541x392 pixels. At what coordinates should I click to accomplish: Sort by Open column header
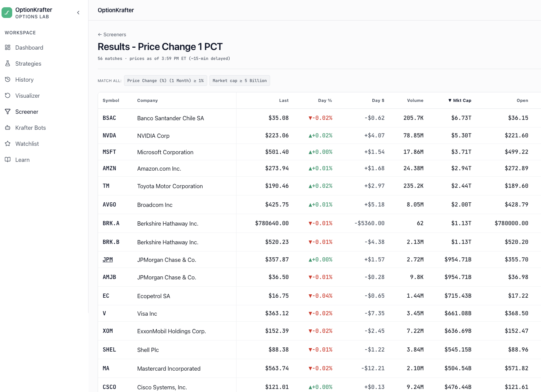pos(522,100)
